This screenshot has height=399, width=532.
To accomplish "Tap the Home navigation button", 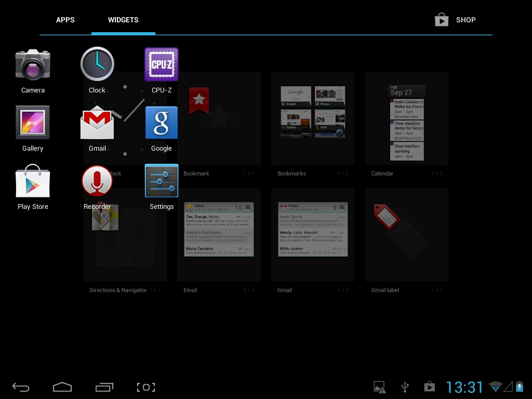I will coord(62,387).
